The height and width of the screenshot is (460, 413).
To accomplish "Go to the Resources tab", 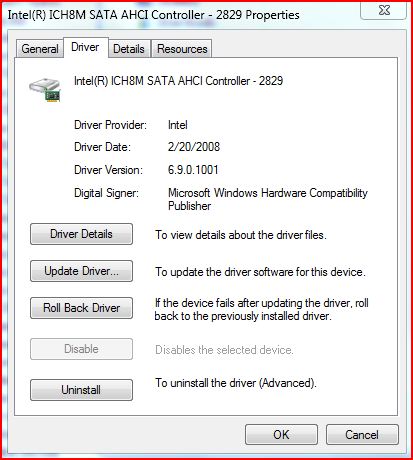I will click(182, 49).
